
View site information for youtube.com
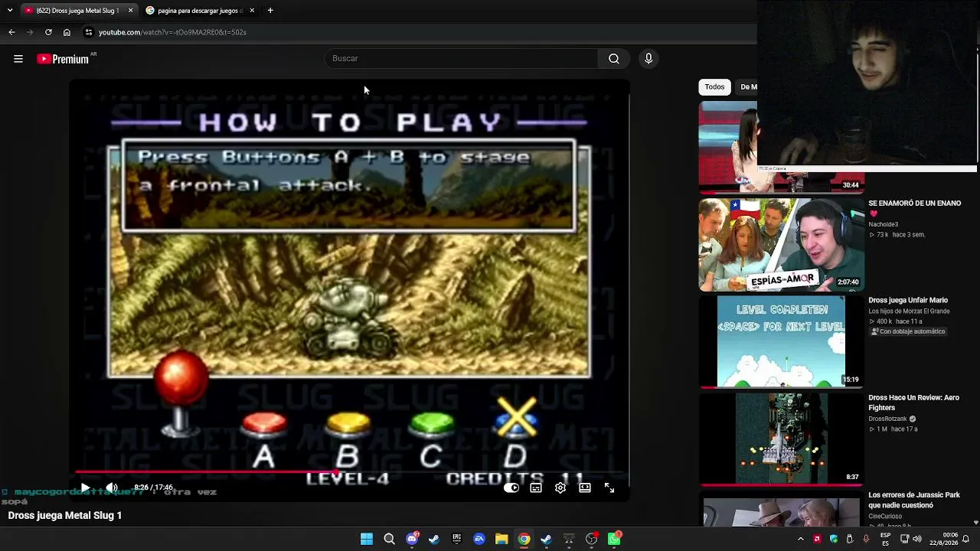[x=89, y=32]
